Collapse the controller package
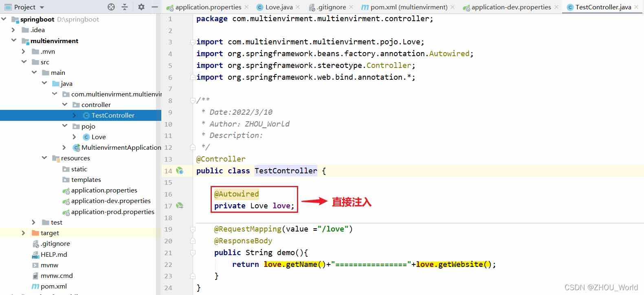Image resolution: width=644 pixels, height=295 pixels. tap(65, 104)
